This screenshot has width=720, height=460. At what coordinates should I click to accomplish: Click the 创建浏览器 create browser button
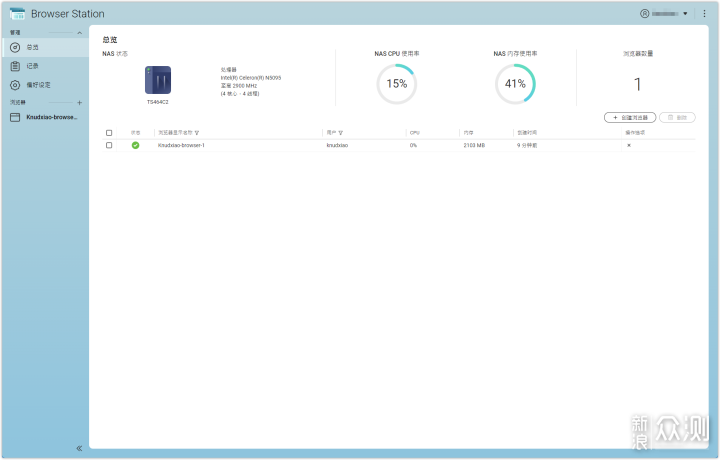630,117
